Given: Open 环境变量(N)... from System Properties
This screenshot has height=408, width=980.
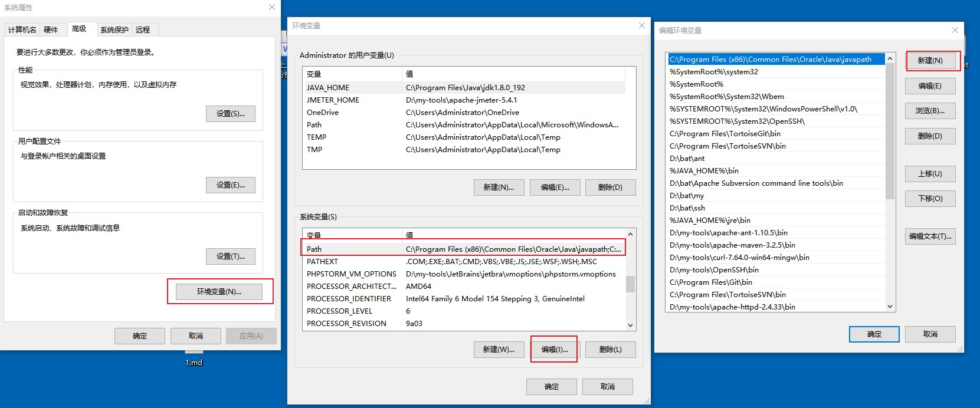Looking at the screenshot, I should click(x=219, y=291).
